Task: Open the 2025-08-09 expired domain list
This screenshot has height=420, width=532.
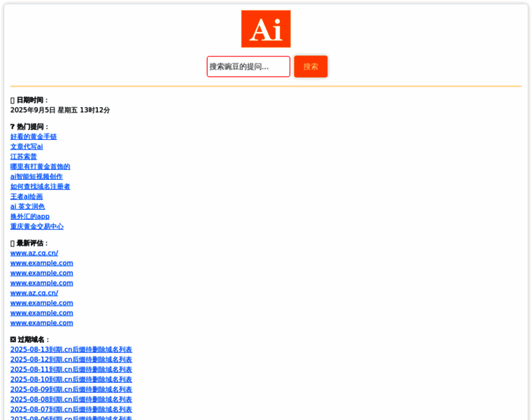Action: point(71,389)
